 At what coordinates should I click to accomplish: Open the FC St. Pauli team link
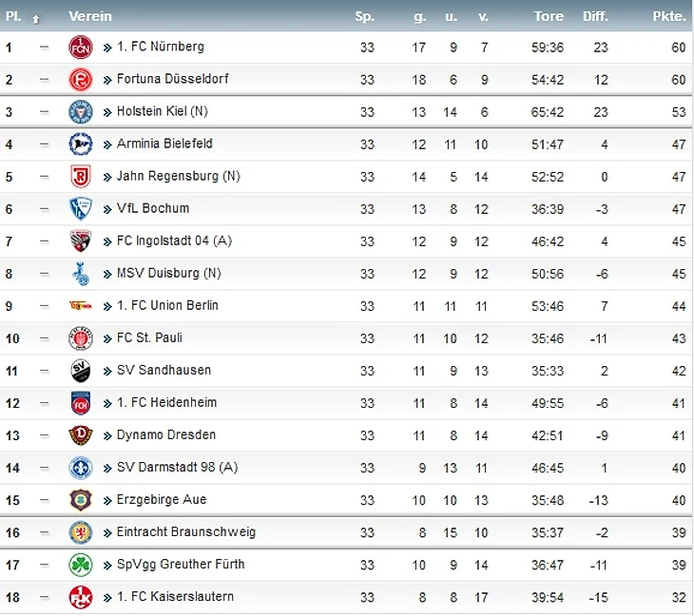coord(149,337)
